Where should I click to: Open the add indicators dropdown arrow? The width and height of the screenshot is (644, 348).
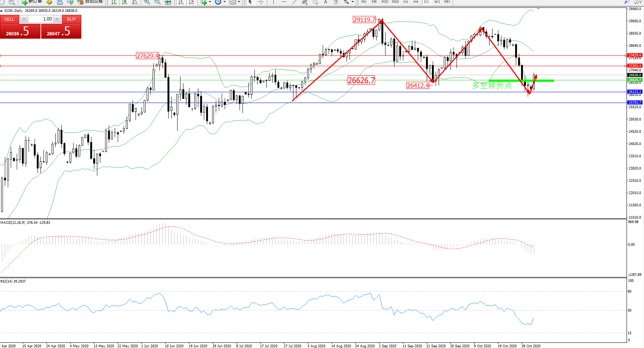(x=210, y=2)
